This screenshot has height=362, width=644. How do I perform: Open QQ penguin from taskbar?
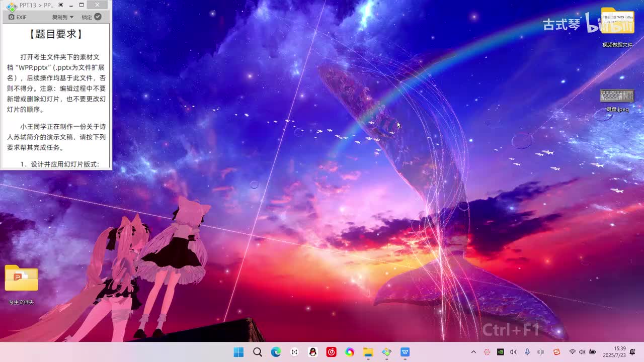coord(313,352)
